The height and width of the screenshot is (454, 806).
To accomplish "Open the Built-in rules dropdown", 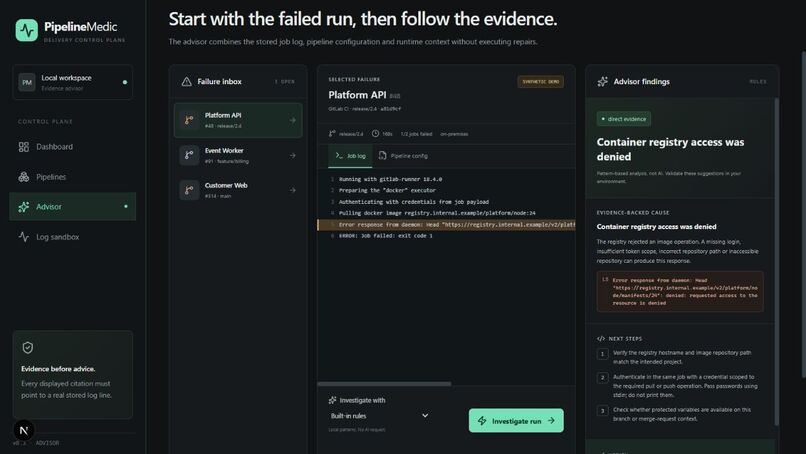I will point(379,415).
